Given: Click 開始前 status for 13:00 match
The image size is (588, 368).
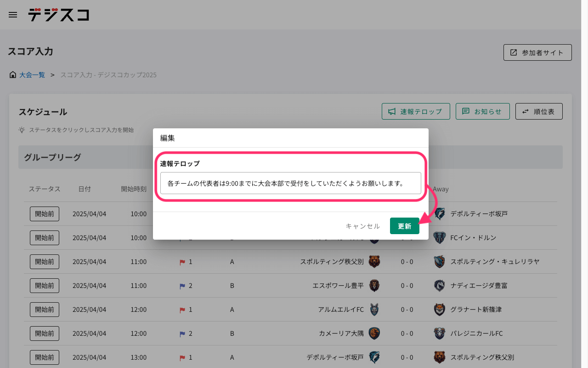Looking at the screenshot, I should pos(45,357).
